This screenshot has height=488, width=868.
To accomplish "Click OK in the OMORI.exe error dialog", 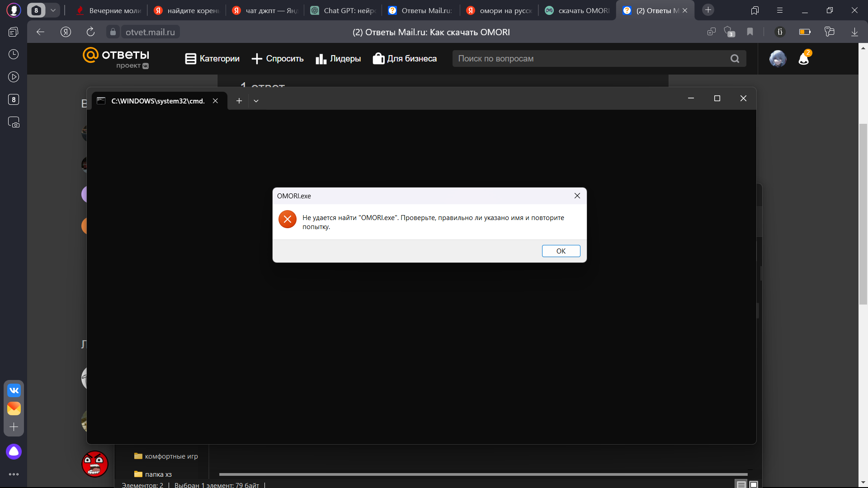I will point(561,251).
